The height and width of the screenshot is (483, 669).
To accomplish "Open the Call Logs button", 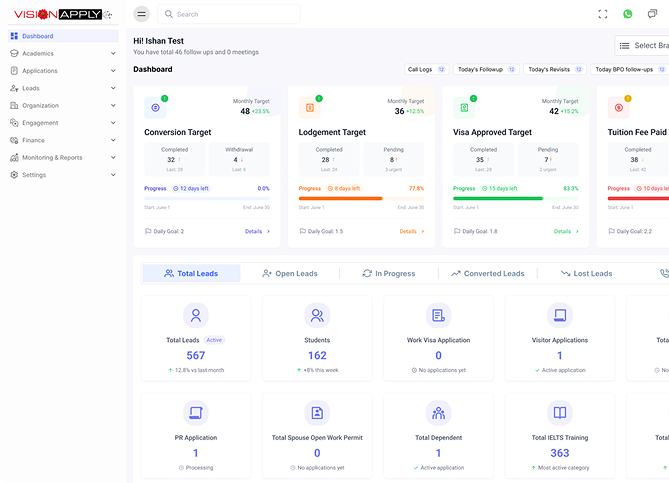I will (427, 69).
